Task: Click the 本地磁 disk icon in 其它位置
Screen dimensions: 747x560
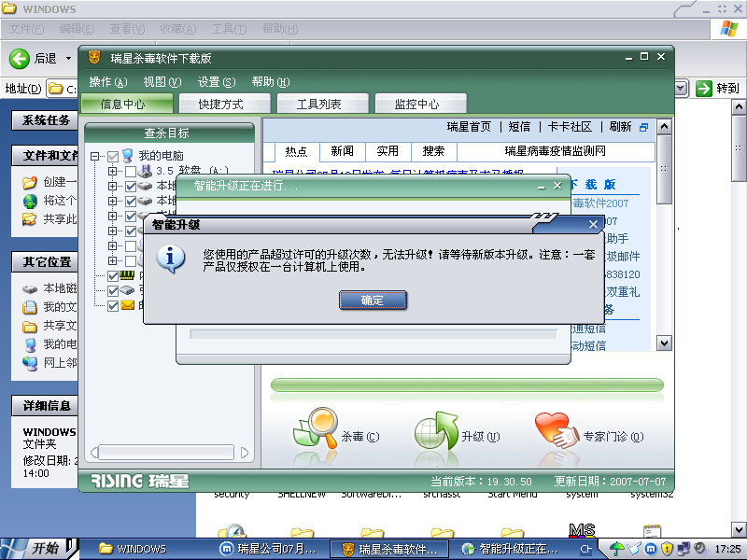Action: point(30,288)
